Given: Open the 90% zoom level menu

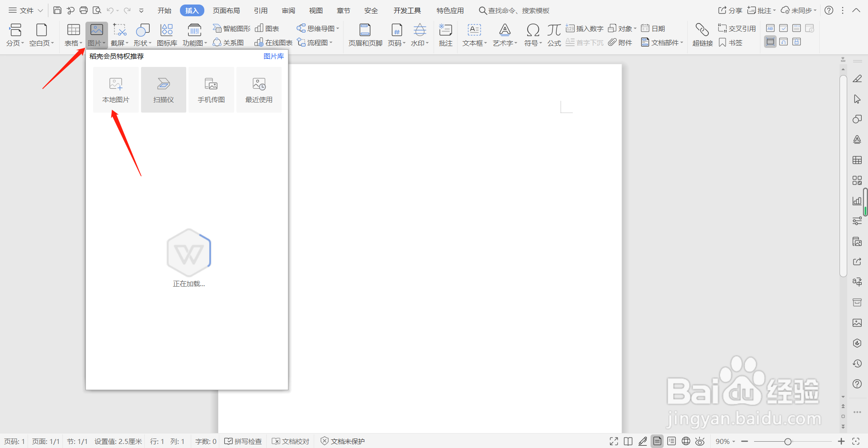Looking at the screenshot, I should [x=725, y=441].
